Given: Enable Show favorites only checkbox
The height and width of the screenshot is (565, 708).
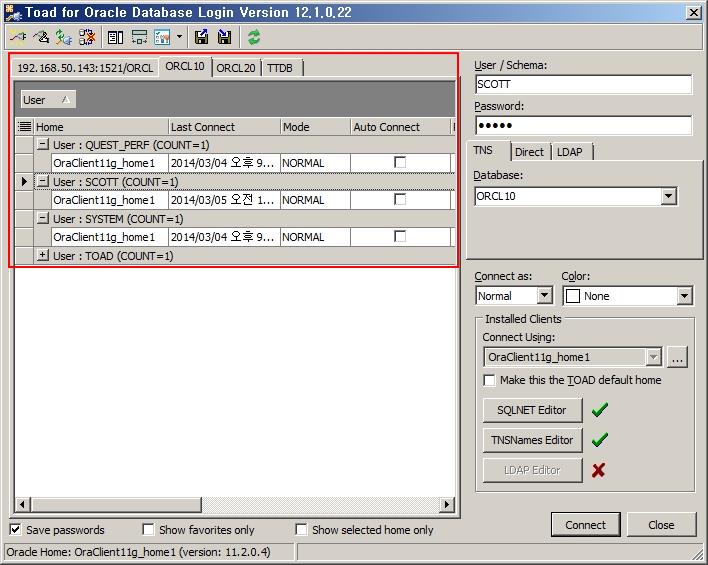Looking at the screenshot, I should click(148, 530).
